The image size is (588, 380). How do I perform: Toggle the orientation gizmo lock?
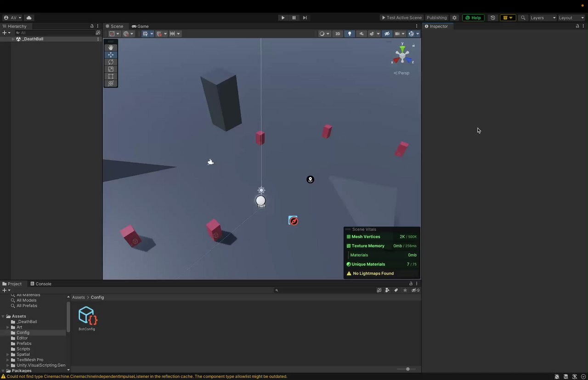pyautogui.click(x=413, y=45)
